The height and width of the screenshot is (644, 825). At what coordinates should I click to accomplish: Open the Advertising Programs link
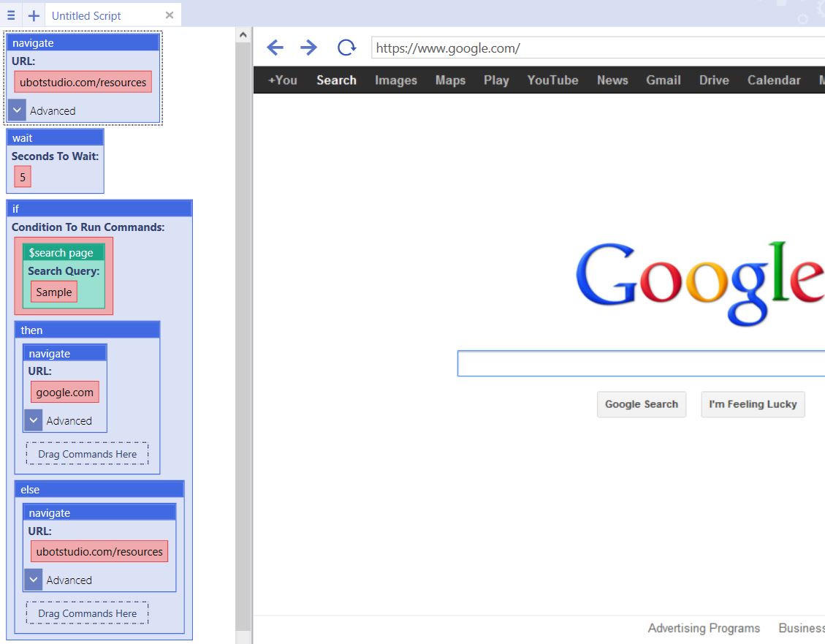coord(704,628)
